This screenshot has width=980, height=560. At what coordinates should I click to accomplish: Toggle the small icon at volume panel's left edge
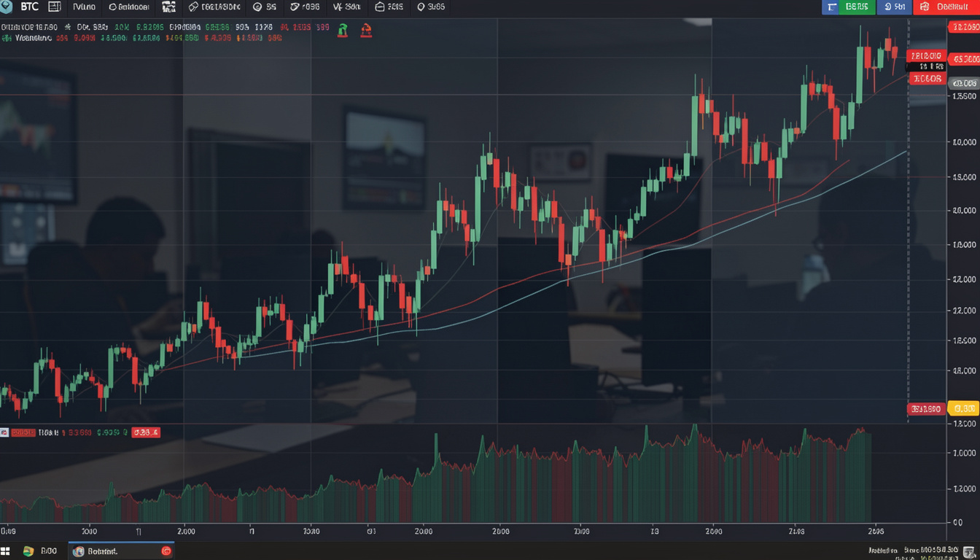coord(4,432)
